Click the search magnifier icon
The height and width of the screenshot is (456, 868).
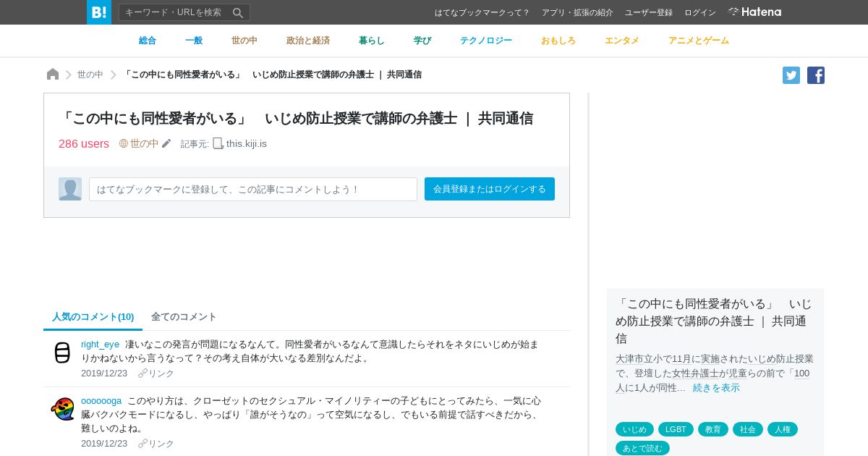[238, 12]
